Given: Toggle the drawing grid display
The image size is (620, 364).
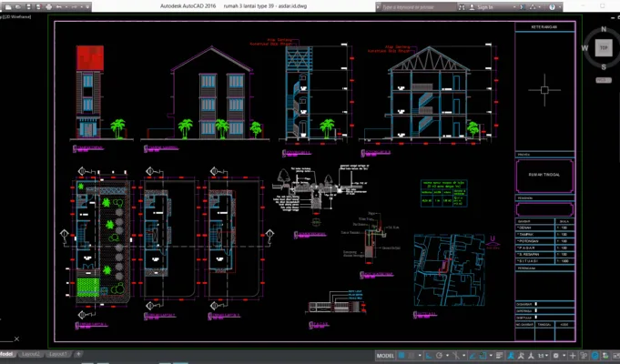Looking at the screenshot, I should pyautogui.click(x=401, y=356).
